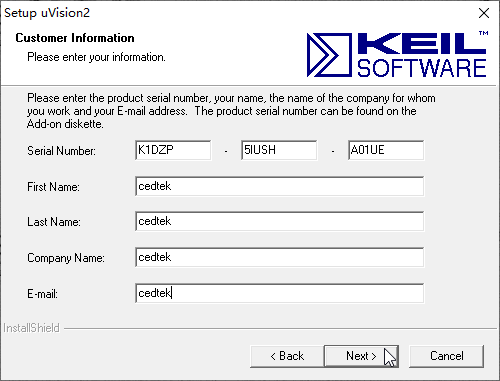Screen dimensions: 500x381
Task: Select the First Name input field
Action: click(280, 186)
